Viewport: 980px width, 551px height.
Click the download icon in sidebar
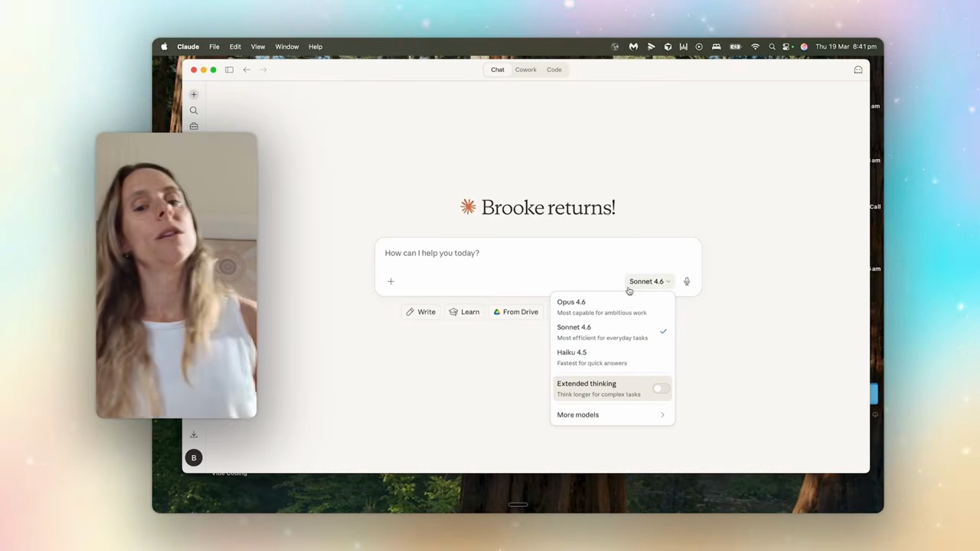194,435
